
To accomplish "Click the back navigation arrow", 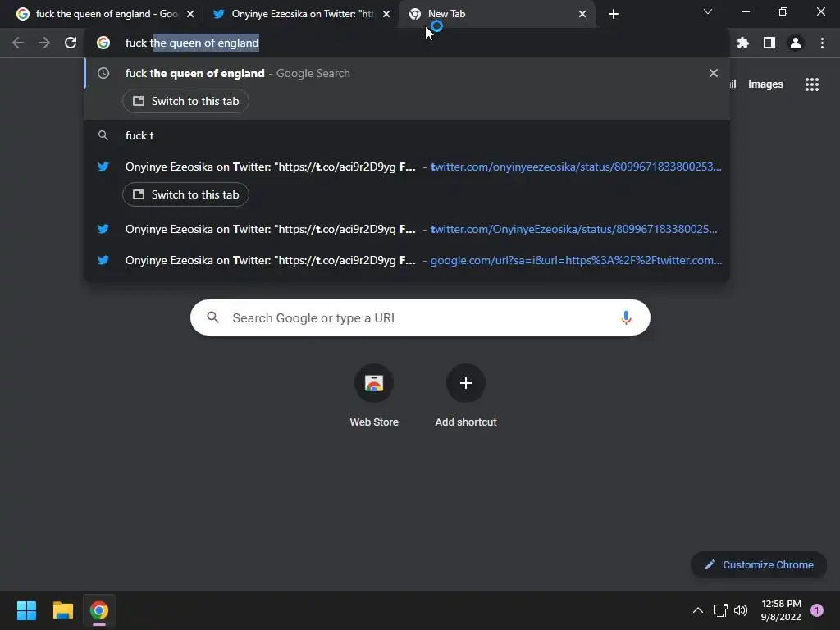I will pyautogui.click(x=18, y=43).
